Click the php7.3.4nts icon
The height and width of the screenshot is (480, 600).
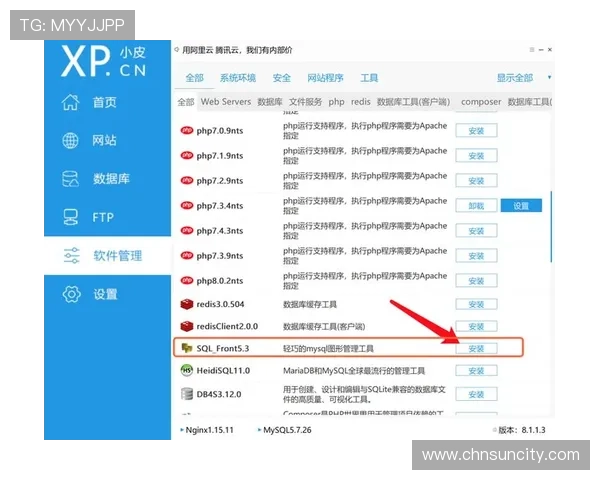187,205
